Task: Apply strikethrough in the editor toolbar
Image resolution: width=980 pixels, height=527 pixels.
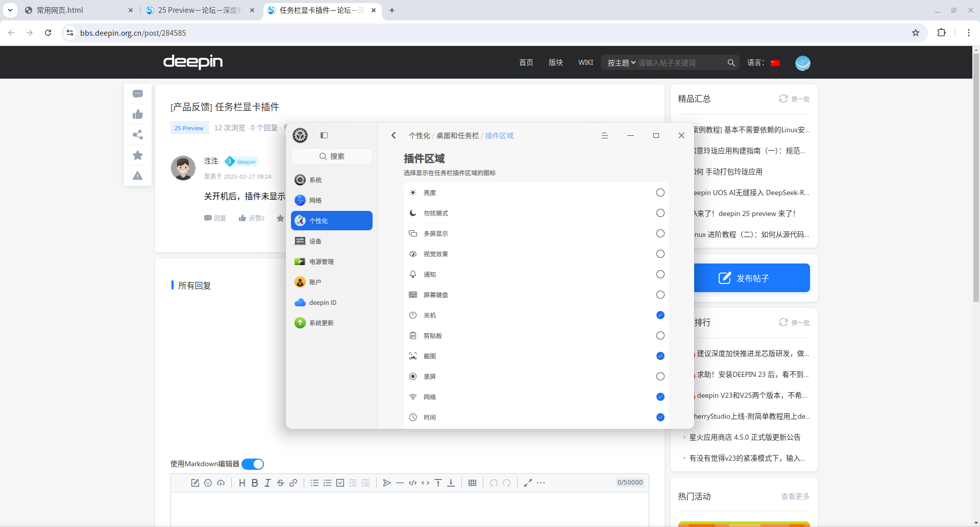Action: [x=280, y=483]
